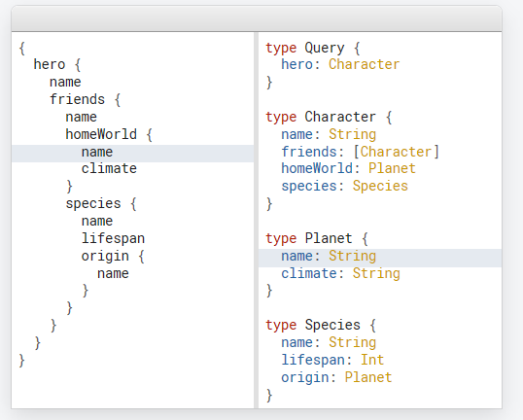Select highlighted name: String in Planet type
The height and width of the screenshot is (420, 523).
[380, 258]
